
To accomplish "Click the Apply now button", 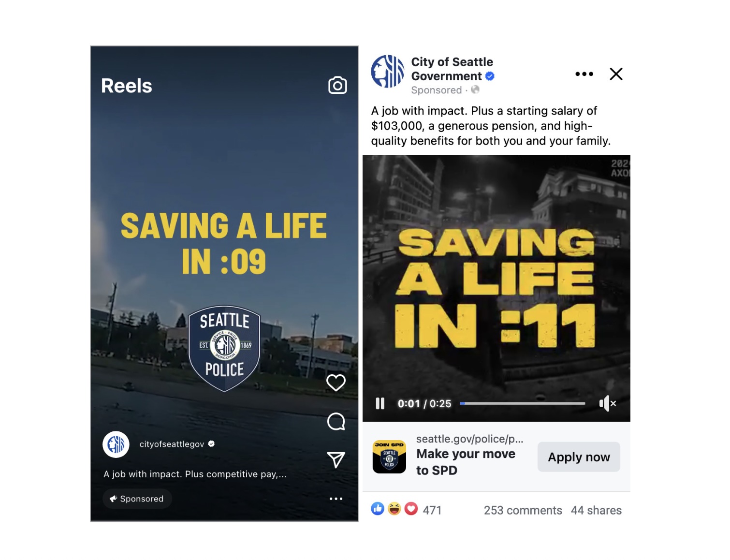I will point(579,457).
